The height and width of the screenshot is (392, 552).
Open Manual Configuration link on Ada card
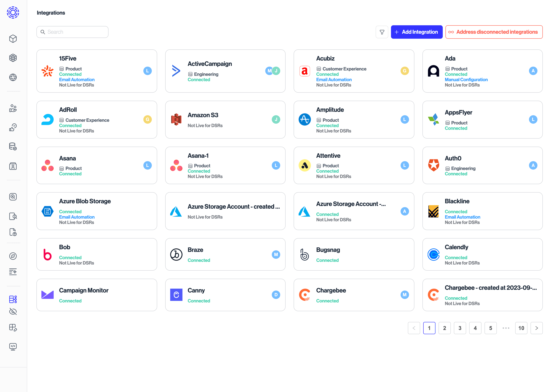point(466,79)
